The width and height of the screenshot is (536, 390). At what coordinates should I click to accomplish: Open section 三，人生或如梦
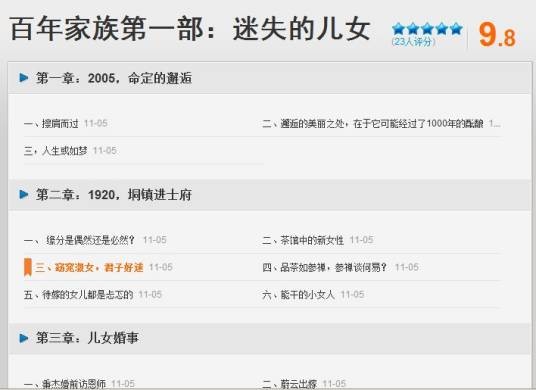pyautogui.click(x=56, y=151)
